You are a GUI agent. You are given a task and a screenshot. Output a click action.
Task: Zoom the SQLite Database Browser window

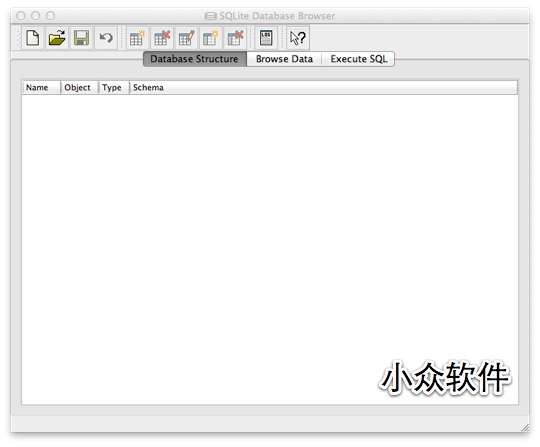click(x=50, y=15)
